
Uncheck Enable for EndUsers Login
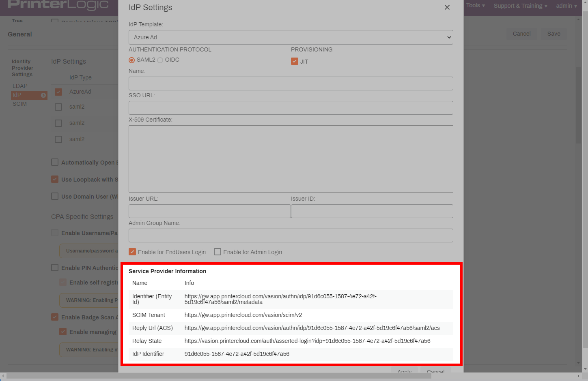point(132,252)
